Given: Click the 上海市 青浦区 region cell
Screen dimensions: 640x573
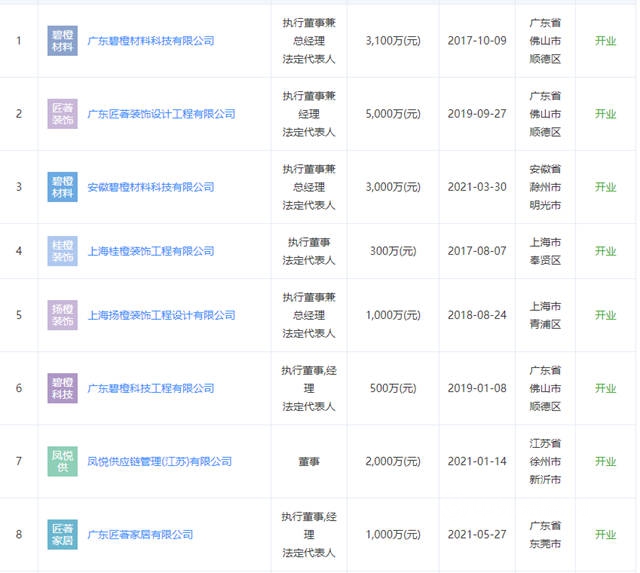Looking at the screenshot, I should tap(545, 315).
